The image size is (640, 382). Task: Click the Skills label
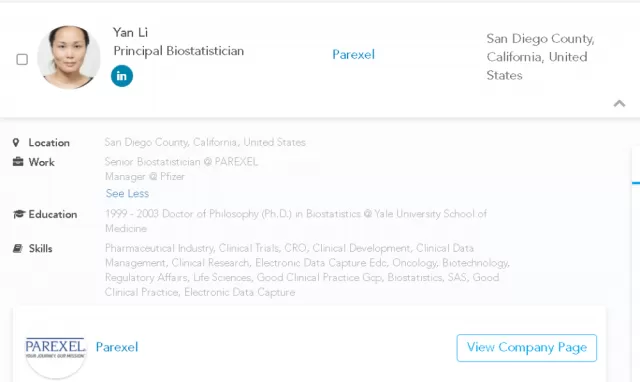pos(40,249)
